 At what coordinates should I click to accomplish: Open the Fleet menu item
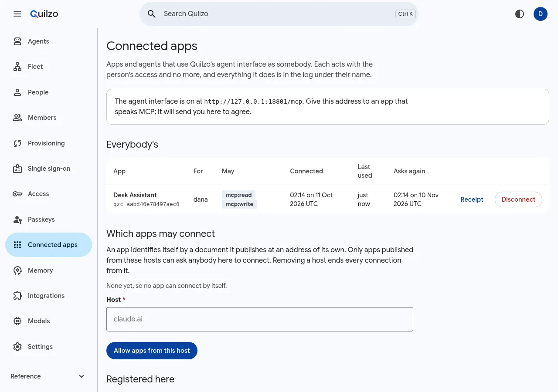click(48, 67)
